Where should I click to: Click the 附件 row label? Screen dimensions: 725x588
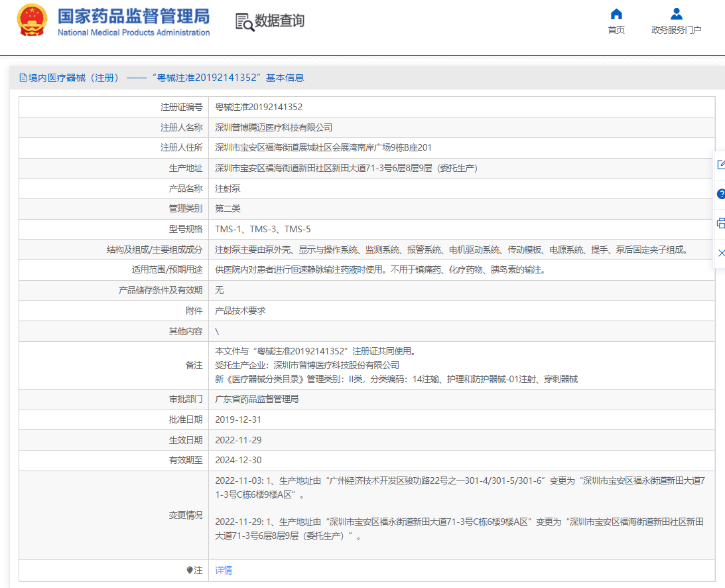click(x=194, y=311)
